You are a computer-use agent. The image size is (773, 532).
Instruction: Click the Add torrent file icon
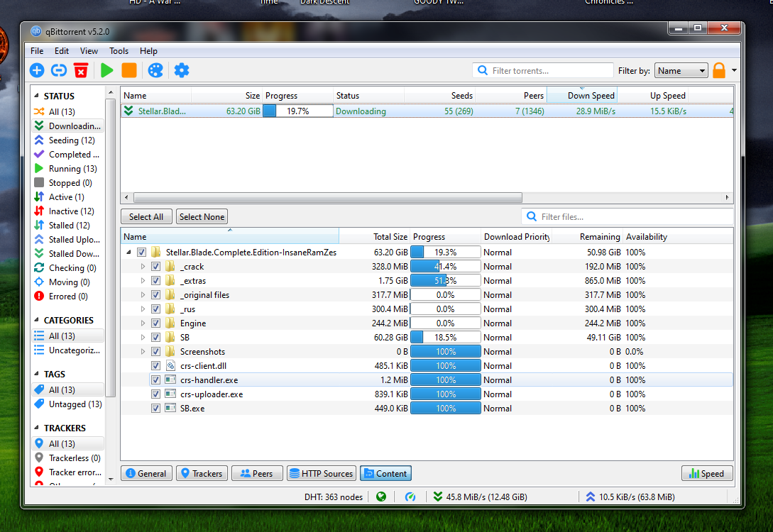pyautogui.click(x=37, y=70)
